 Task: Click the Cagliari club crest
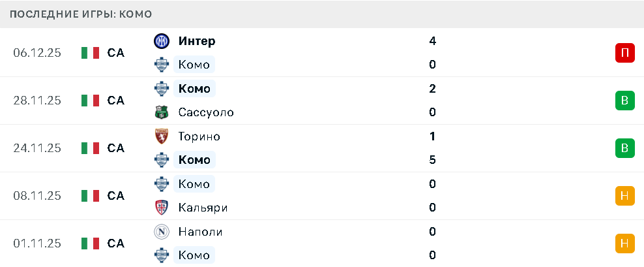[x=161, y=208]
